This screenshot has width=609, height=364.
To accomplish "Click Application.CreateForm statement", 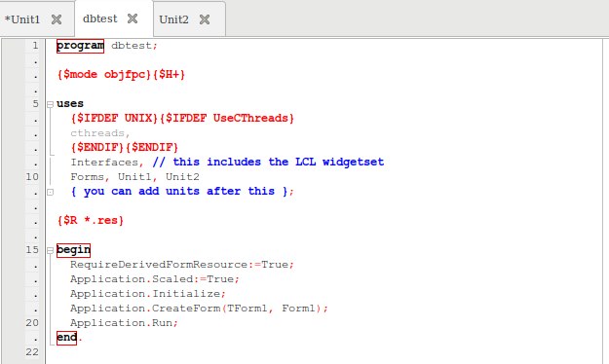I will tap(199, 309).
